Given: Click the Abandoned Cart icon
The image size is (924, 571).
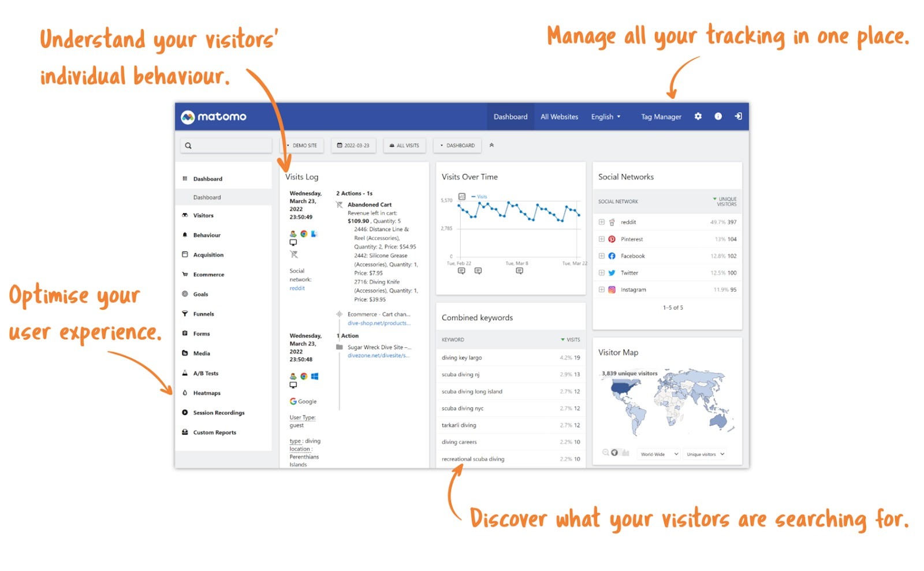Looking at the screenshot, I should point(340,205).
